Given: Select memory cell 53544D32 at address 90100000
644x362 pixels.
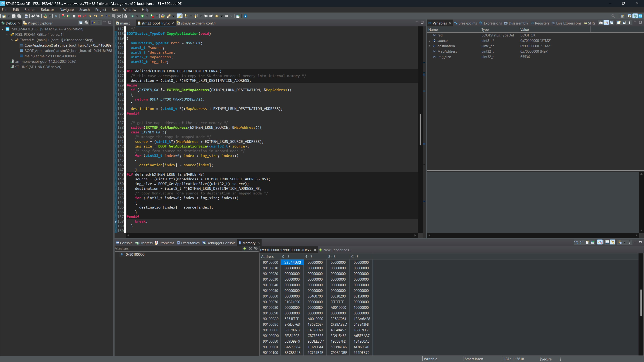Looking at the screenshot, I should point(292,262).
